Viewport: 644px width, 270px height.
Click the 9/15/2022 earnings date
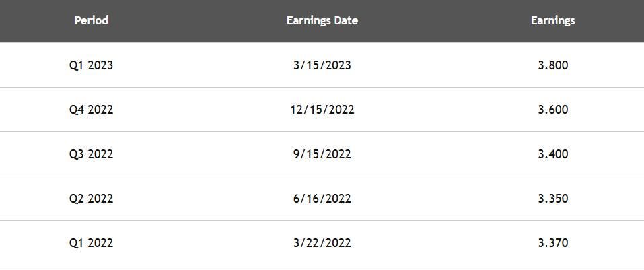coord(322,154)
